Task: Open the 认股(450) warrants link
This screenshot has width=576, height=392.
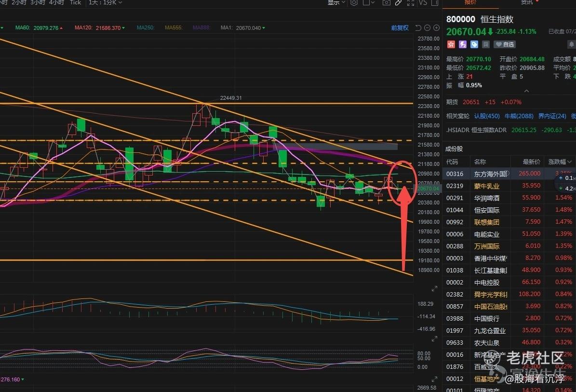Action: (487, 116)
